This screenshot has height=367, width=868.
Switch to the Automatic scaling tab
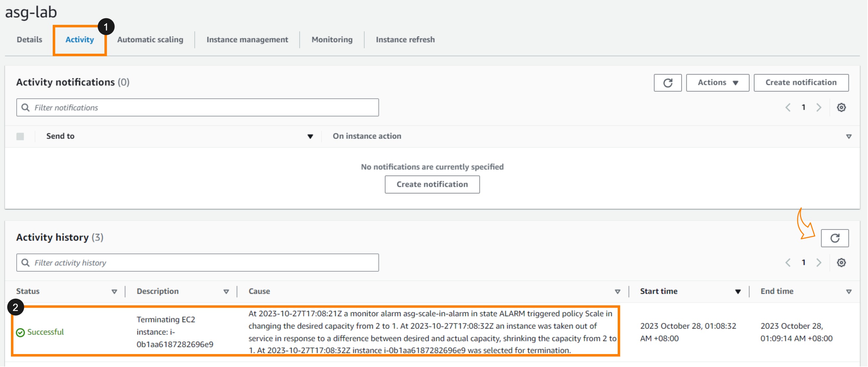tap(150, 40)
